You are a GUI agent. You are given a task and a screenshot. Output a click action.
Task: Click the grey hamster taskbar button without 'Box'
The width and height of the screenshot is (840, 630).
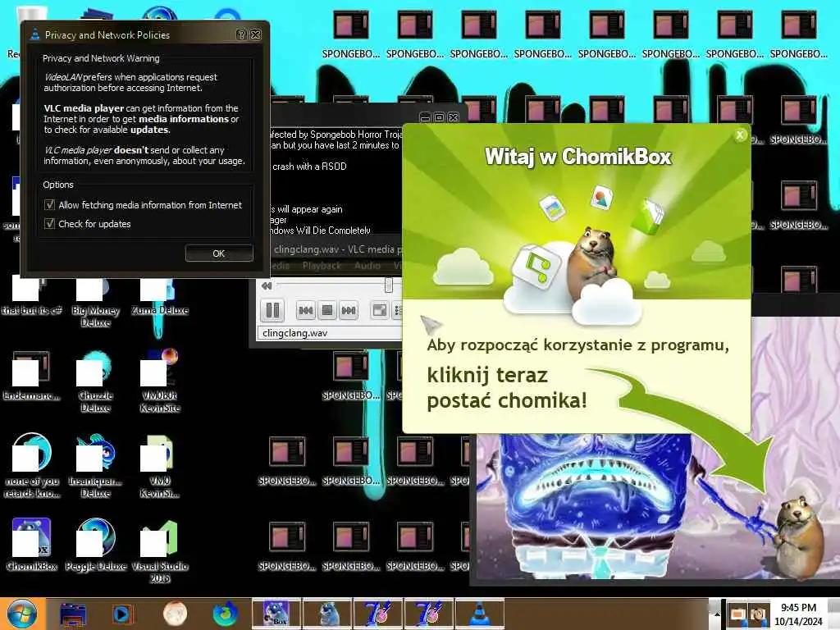(326, 614)
